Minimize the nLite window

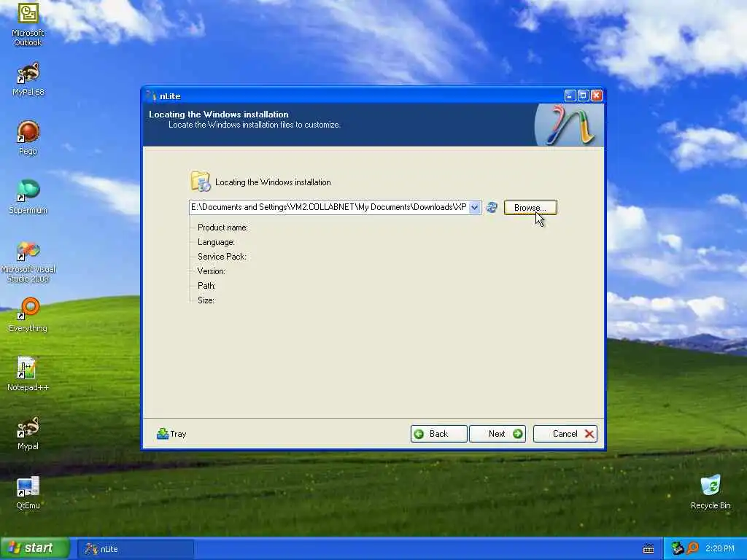[570, 96]
